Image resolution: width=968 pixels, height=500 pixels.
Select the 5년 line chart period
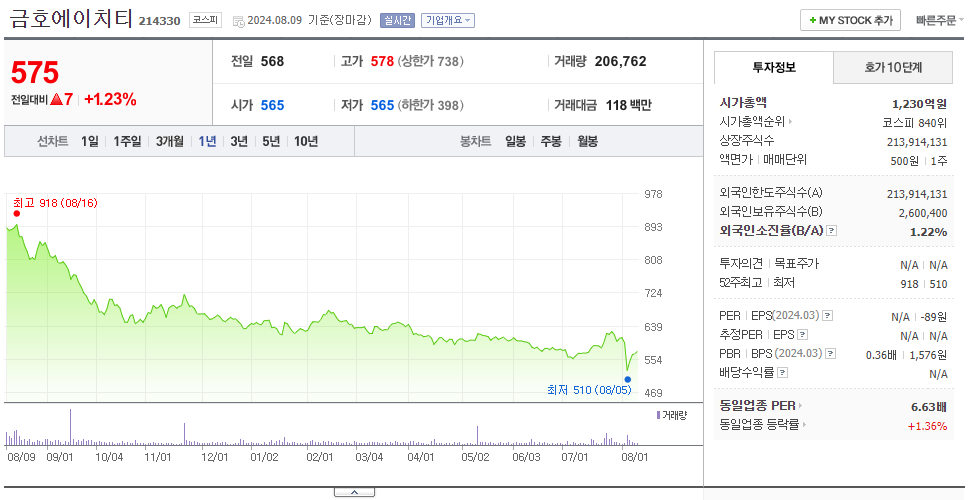click(x=271, y=141)
